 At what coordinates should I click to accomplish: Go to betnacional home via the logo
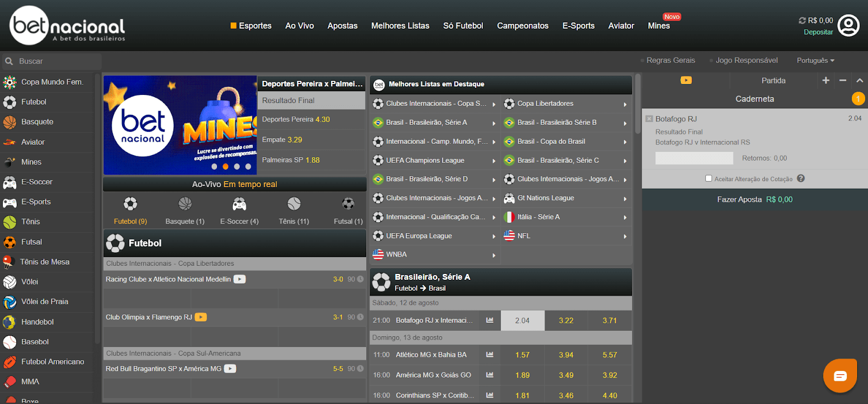click(x=67, y=25)
